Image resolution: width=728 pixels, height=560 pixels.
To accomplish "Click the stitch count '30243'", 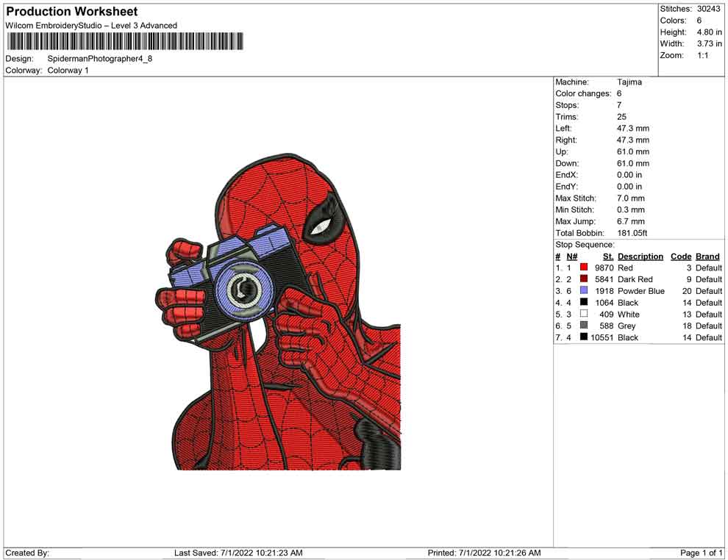I will (x=708, y=9).
